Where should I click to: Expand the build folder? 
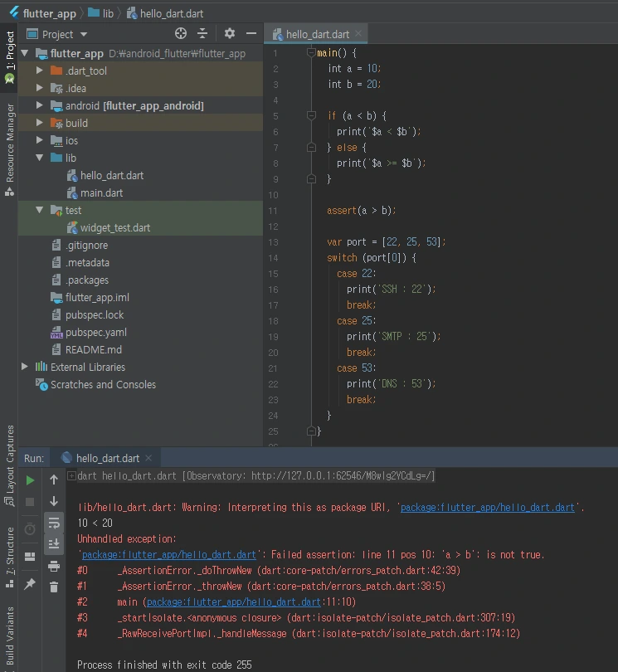tap(40, 123)
